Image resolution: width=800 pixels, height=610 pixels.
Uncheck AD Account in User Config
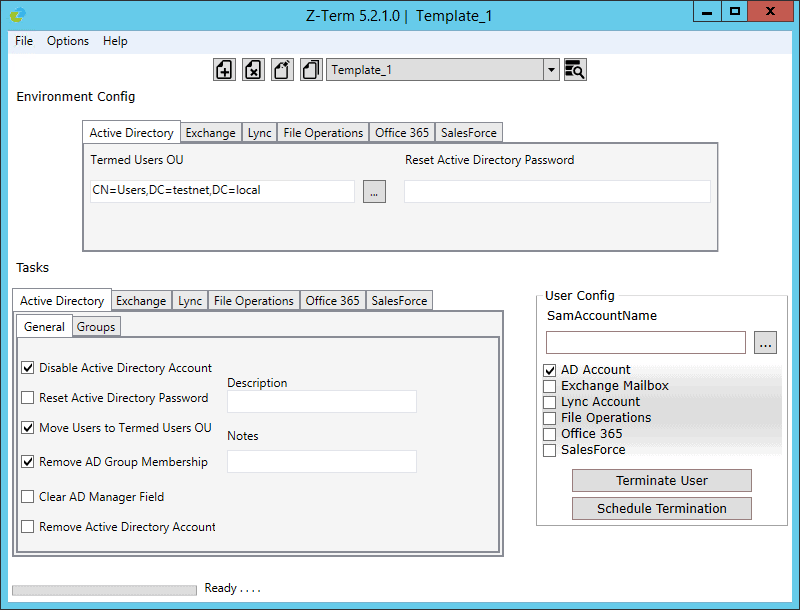549,370
